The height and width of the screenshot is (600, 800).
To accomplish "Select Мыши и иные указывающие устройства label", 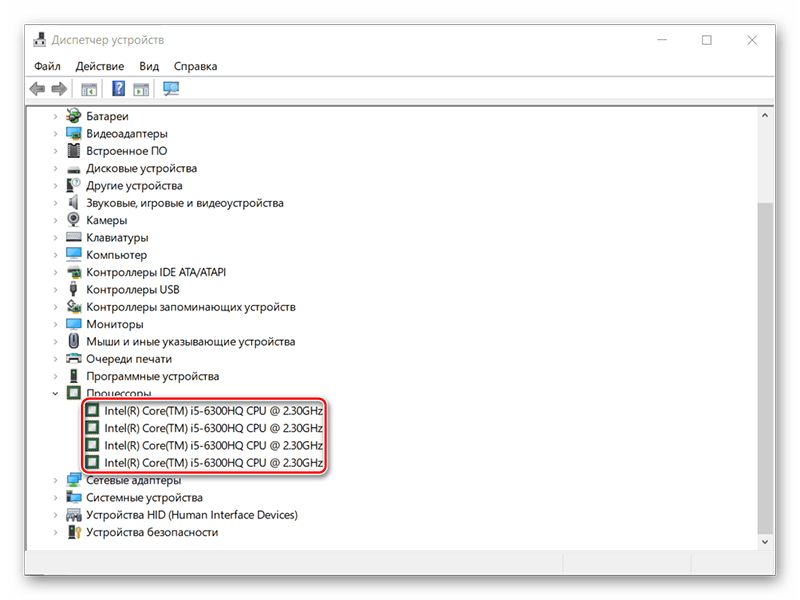I will 190,342.
